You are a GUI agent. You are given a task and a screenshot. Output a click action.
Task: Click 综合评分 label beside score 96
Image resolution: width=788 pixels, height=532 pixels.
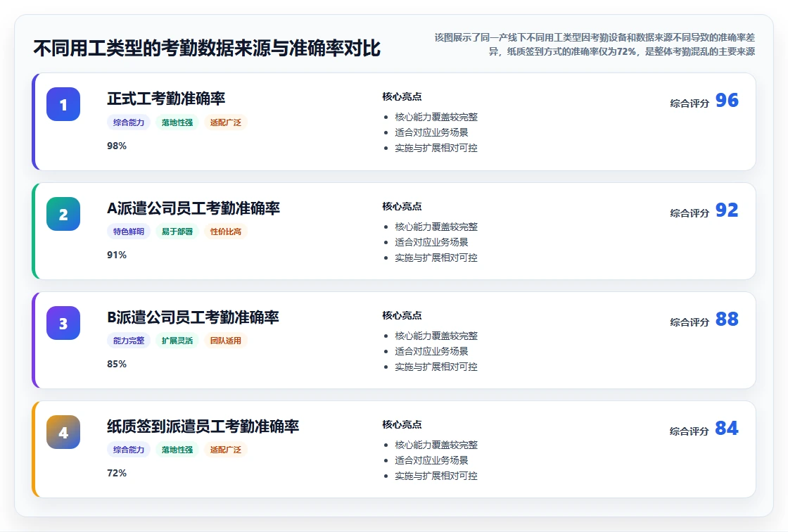tap(689, 103)
